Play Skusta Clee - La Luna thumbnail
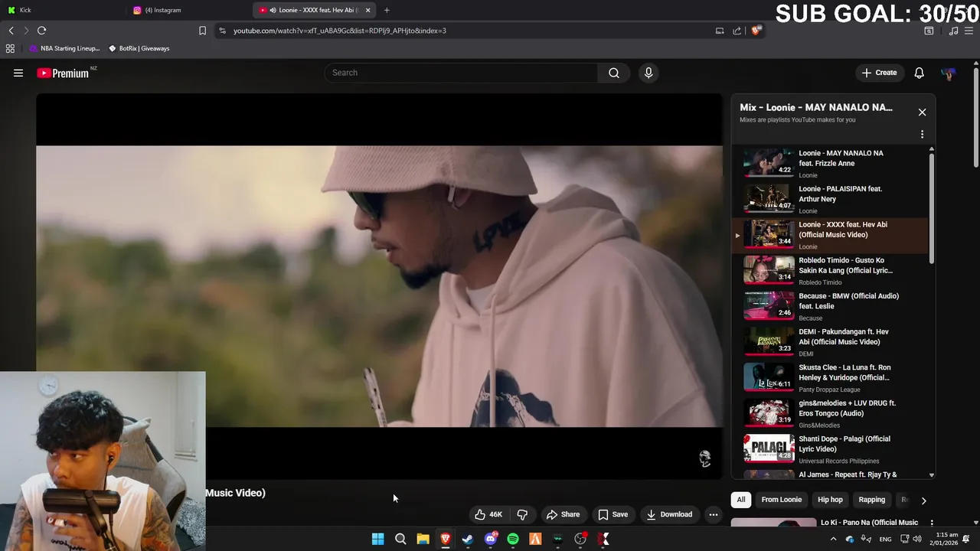980x551 pixels. (769, 377)
